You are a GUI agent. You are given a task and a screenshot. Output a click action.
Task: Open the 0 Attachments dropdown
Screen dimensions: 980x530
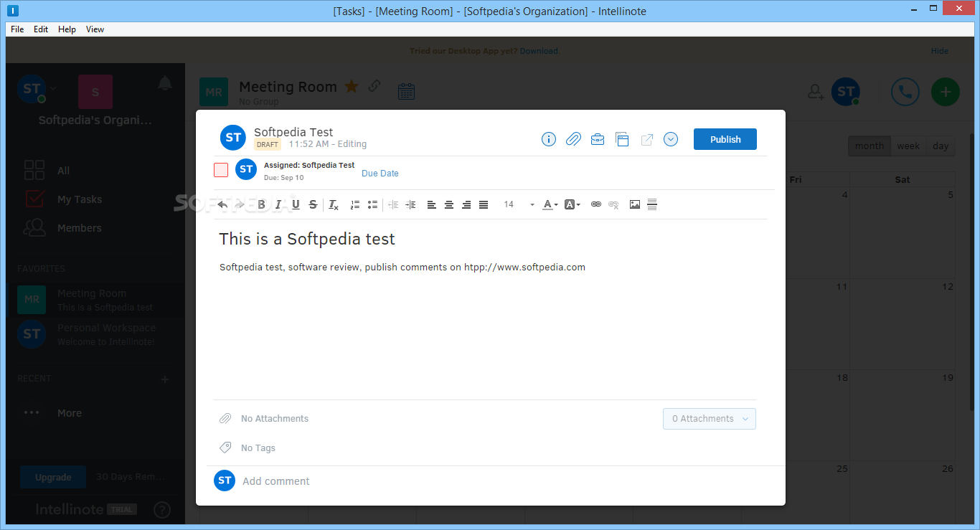coord(710,419)
